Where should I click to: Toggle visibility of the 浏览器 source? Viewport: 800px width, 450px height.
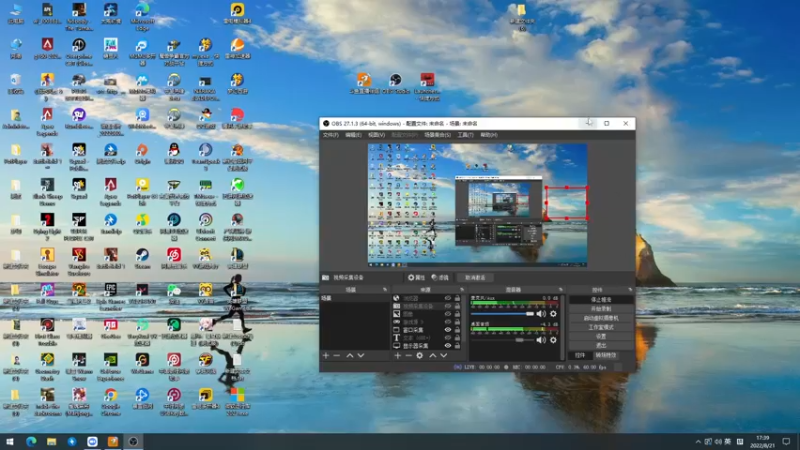coord(448,298)
